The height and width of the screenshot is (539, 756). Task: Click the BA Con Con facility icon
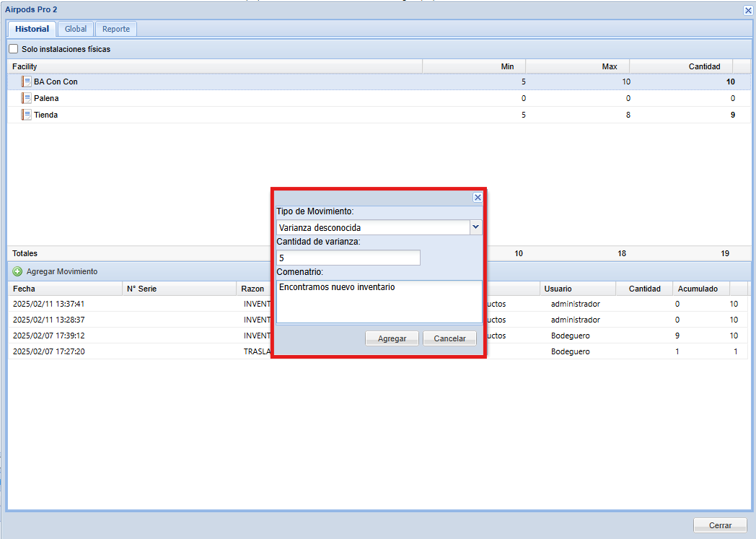[x=27, y=82]
